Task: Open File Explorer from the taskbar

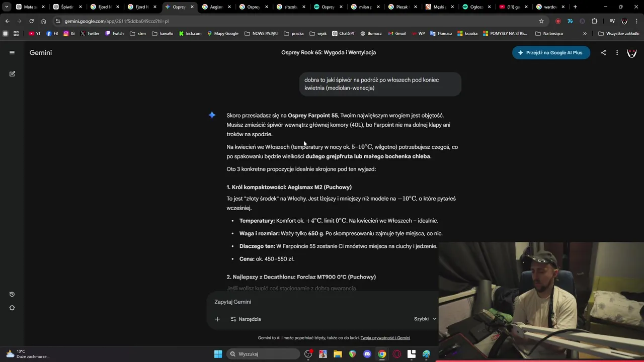Action: [x=338, y=354]
